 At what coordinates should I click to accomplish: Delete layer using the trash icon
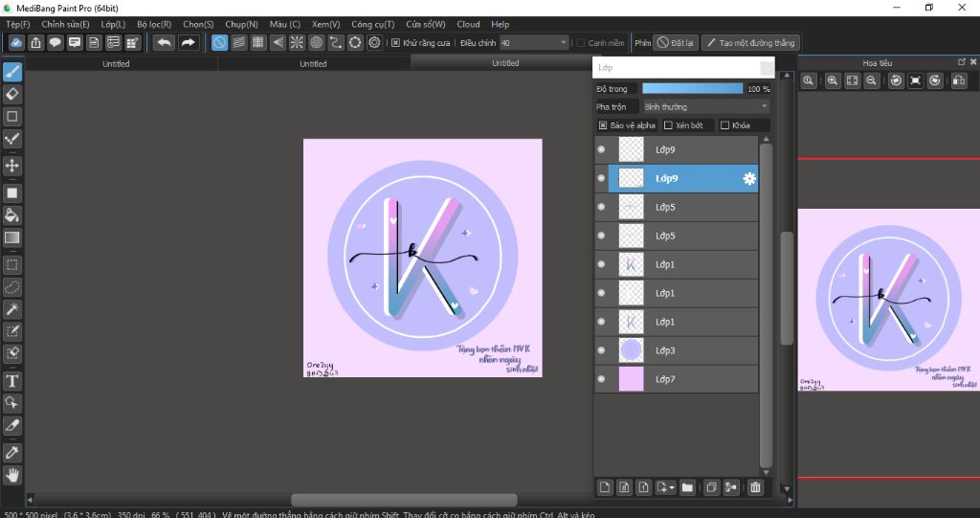(755, 487)
